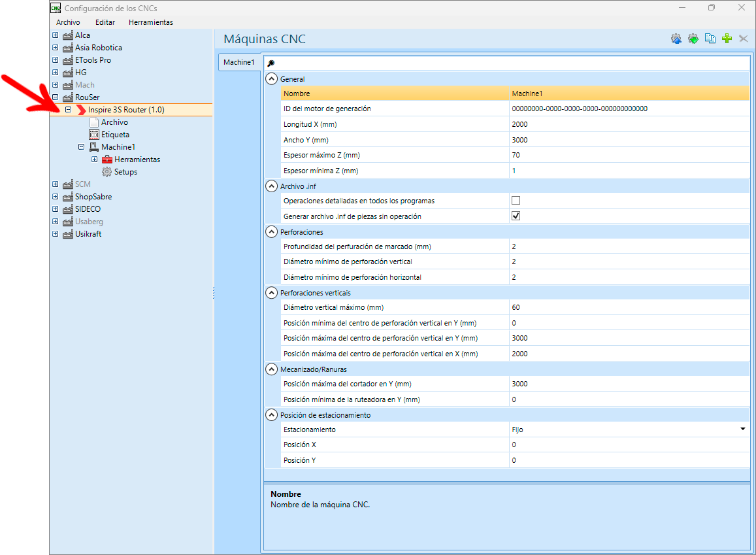756x555 pixels.
Task: Collapse the Inspire 3S Router node
Action: (69, 110)
